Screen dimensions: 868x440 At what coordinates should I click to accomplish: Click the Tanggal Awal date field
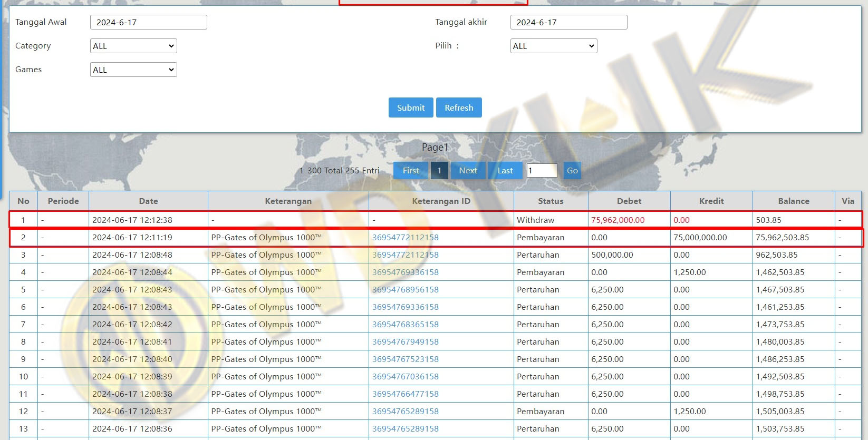[148, 22]
